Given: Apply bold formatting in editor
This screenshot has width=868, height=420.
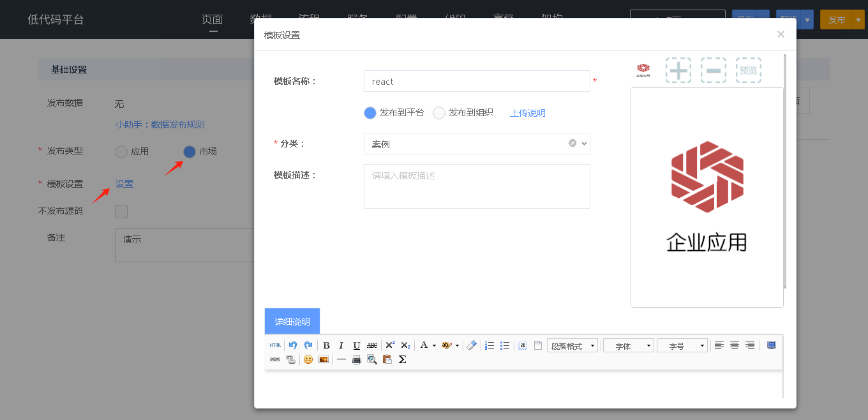Looking at the screenshot, I should tap(326, 345).
